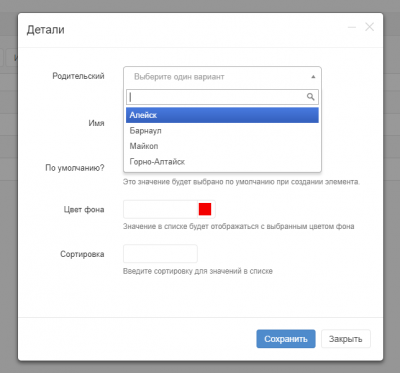The width and height of the screenshot is (400, 373).
Task: Click the 'Цвет фона' color text field
Action: [160, 209]
